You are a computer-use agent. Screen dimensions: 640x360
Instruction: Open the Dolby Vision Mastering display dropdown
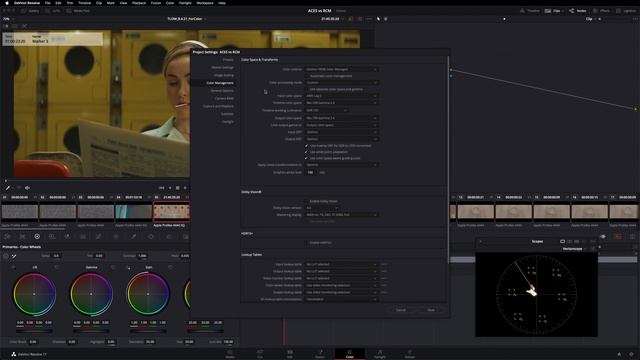click(x=342, y=215)
